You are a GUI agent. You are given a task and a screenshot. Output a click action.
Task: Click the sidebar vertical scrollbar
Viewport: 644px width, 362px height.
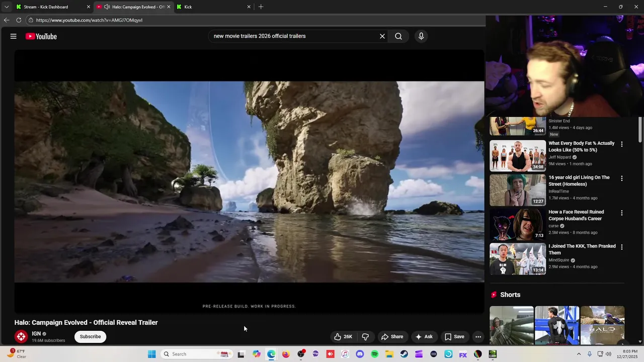(x=640, y=130)
